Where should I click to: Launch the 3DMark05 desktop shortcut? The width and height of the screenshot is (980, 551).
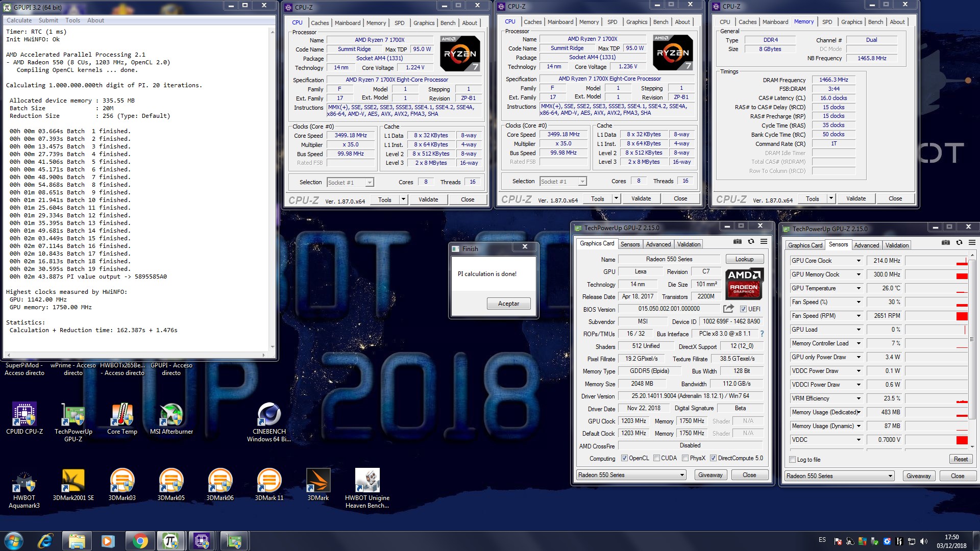tap(171, 485)
